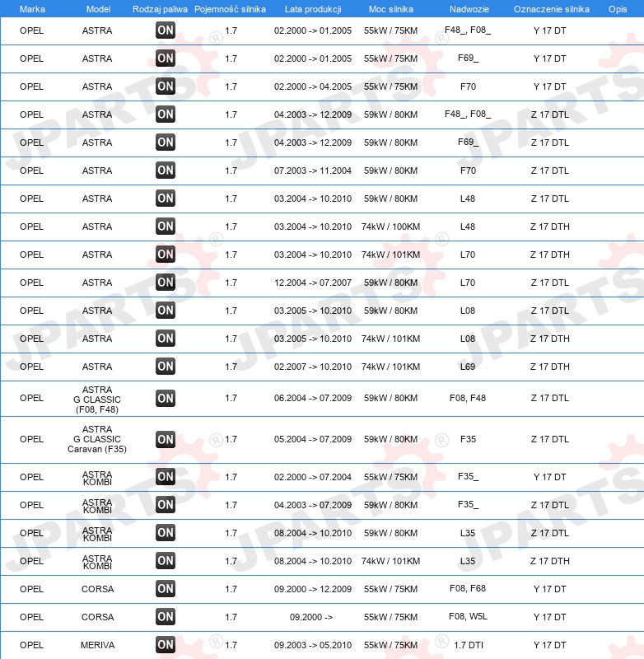644x659 pixels.
Task: Click the Model column header
Action: [98, 9]
